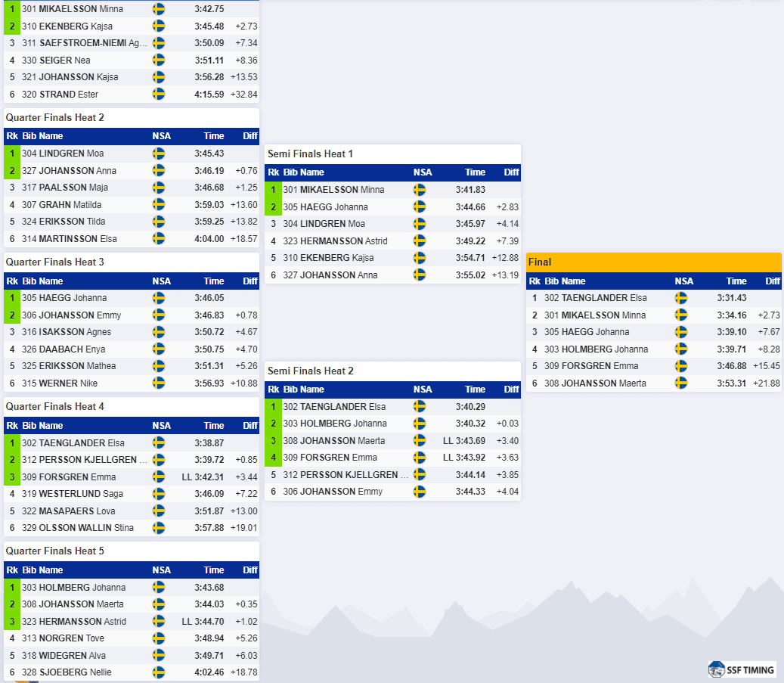Select the Quarter Finals Heat 3 heading

(55, 262)
